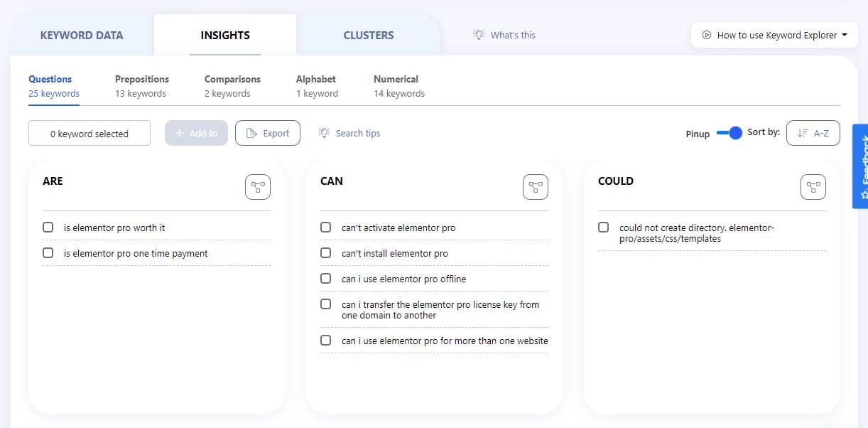This screenshot has height=428, width=868.
Task: Toggle the Pinup switch off
Action: tap(729, 133)
